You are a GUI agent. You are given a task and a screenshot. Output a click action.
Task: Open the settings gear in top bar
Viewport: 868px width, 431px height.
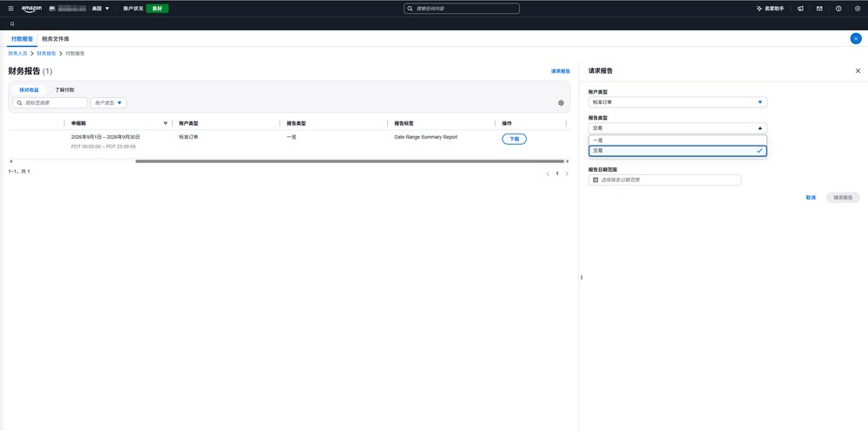point(858,9)
